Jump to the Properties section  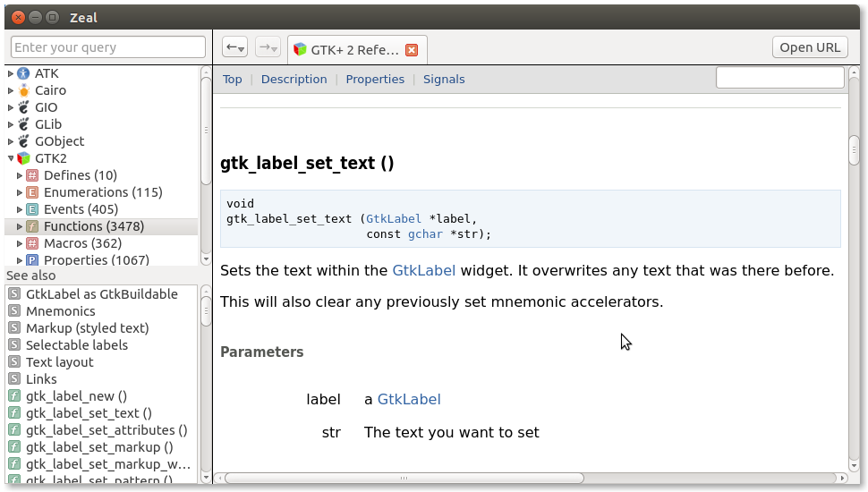click(x=375, y=79)
